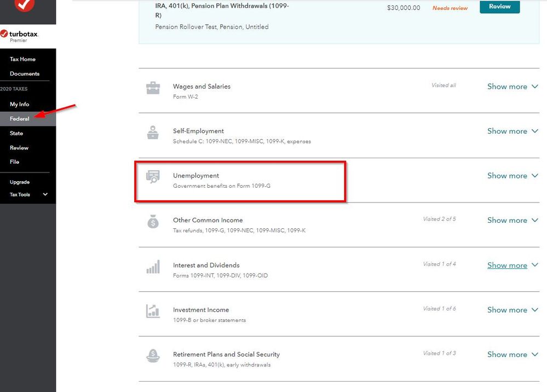
Task: Open Documents in sidebar
Action: (25, 73)
